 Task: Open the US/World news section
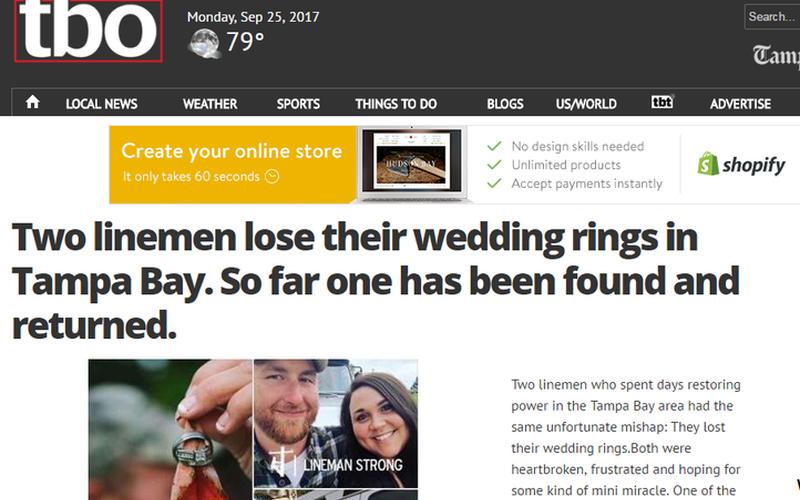(x=586, y=104)
